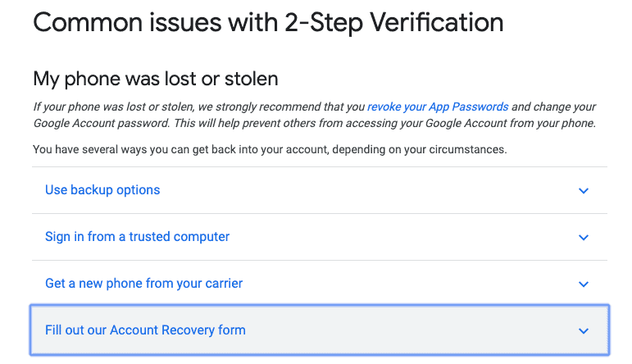Click empty space in new phone carrier row
This screenshot has height=364, width=632.
tap(410, 284)
